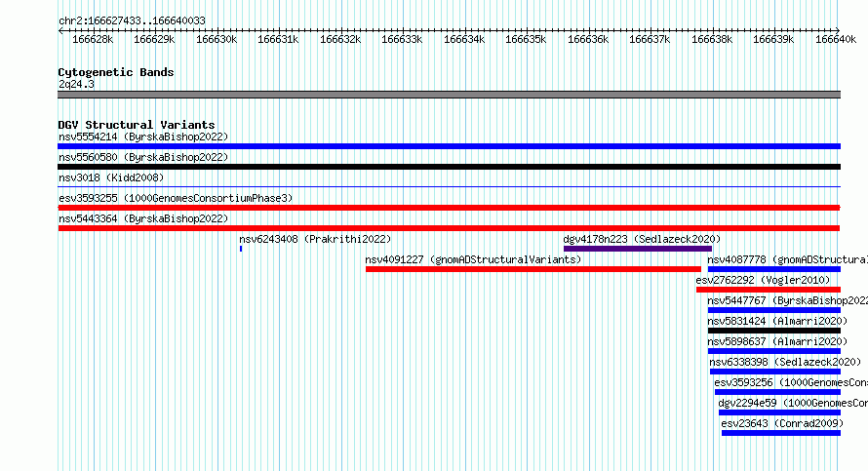Viewport: 868px width, 471px height.
Task: Select the blue nsv5447767 variant bar
Action: (774, 310)
